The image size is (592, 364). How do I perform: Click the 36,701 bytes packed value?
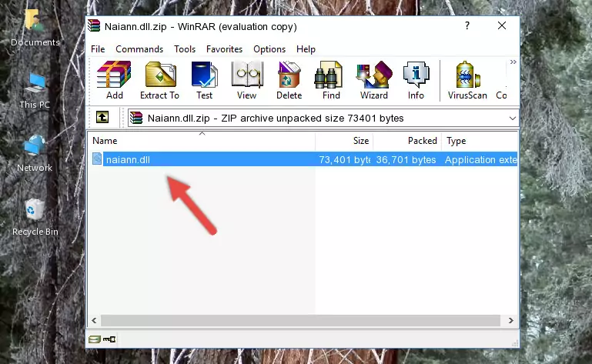[x=406, y=160]
